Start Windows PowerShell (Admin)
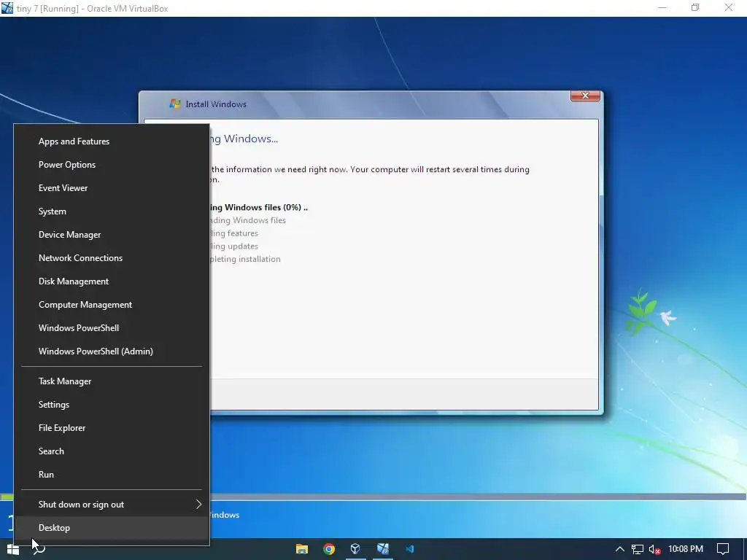This screenshot has width=747, height=560. [112, 351]
